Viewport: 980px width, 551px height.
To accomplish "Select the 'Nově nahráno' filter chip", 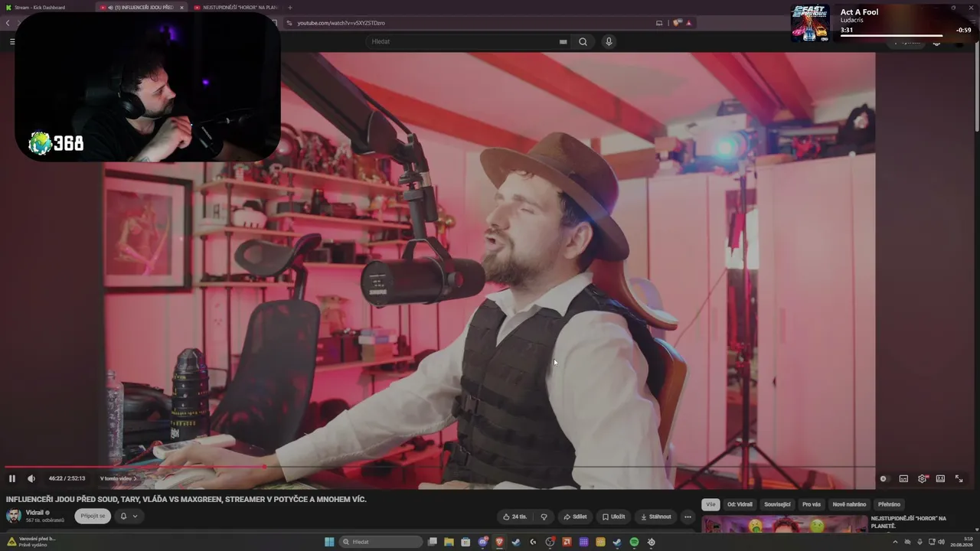I will (x=850, y=504).
